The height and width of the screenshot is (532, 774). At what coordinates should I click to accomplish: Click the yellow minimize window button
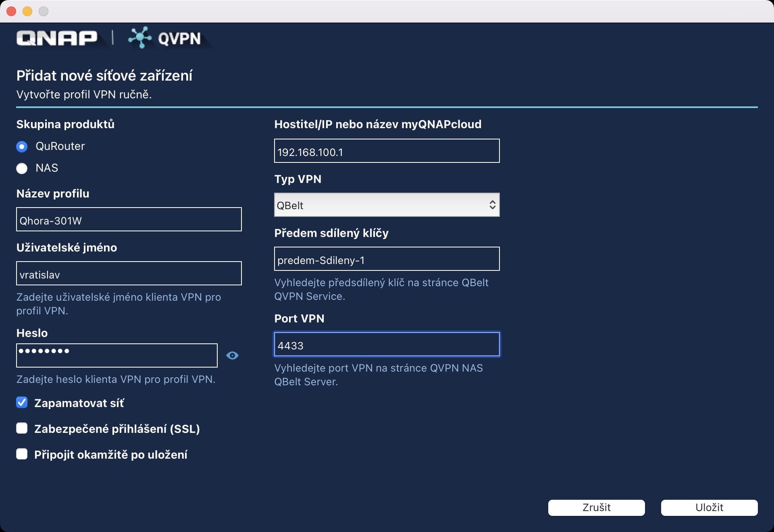point(27,11)
